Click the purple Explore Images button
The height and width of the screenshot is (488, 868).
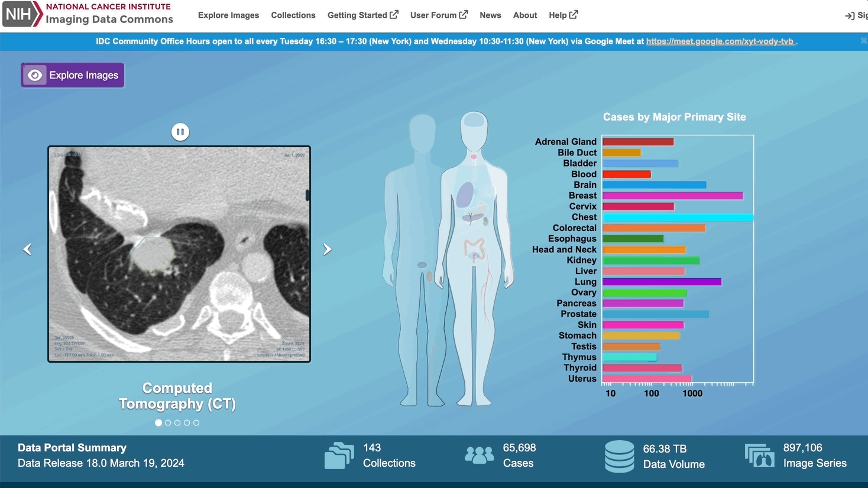(x=73, y=75)
